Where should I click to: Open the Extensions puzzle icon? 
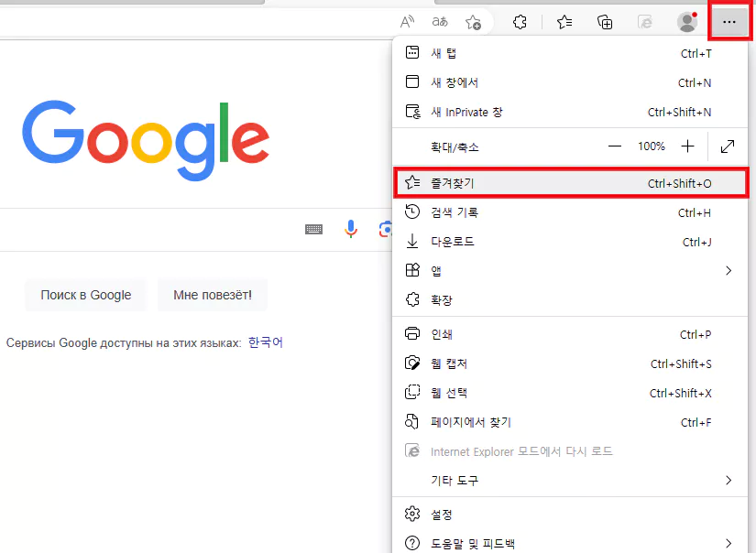pyautogui.click(x=520, y=21)
